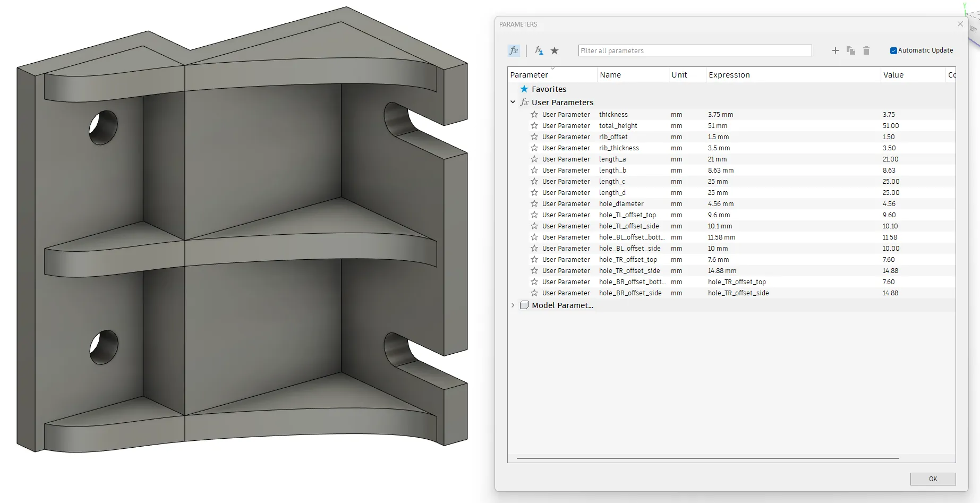Favorite the thickness parameter star
Viewport: 980px width, 503px height.
[x=534, y=114]
